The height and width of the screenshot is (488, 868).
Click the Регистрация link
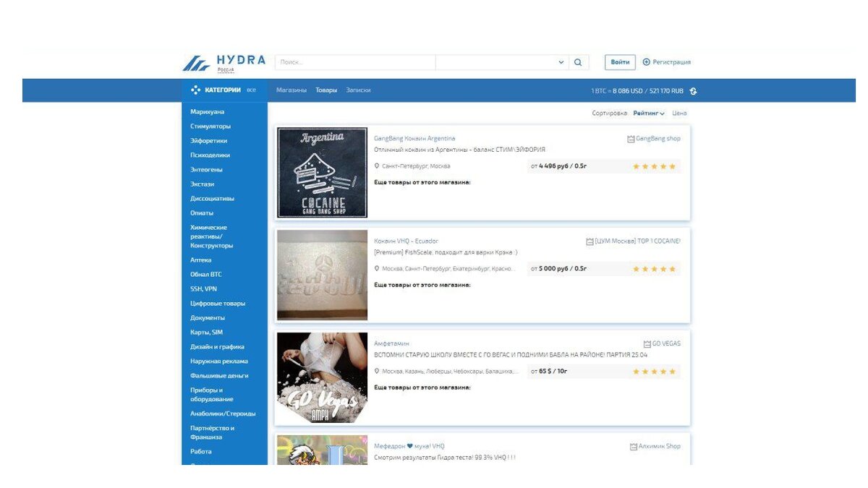click(x=671, y=62)
